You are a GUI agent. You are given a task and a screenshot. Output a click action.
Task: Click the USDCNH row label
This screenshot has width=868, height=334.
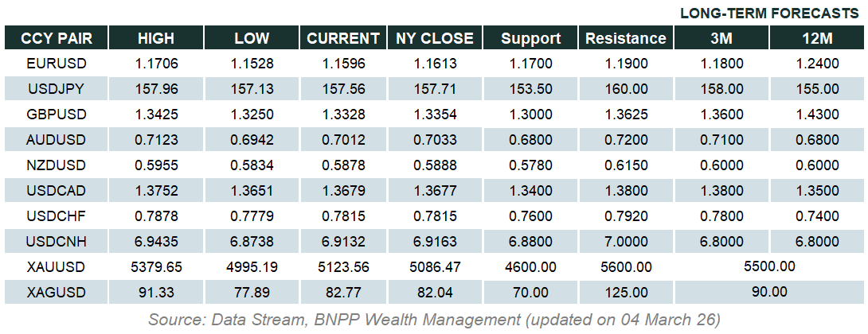click(56, 241)
